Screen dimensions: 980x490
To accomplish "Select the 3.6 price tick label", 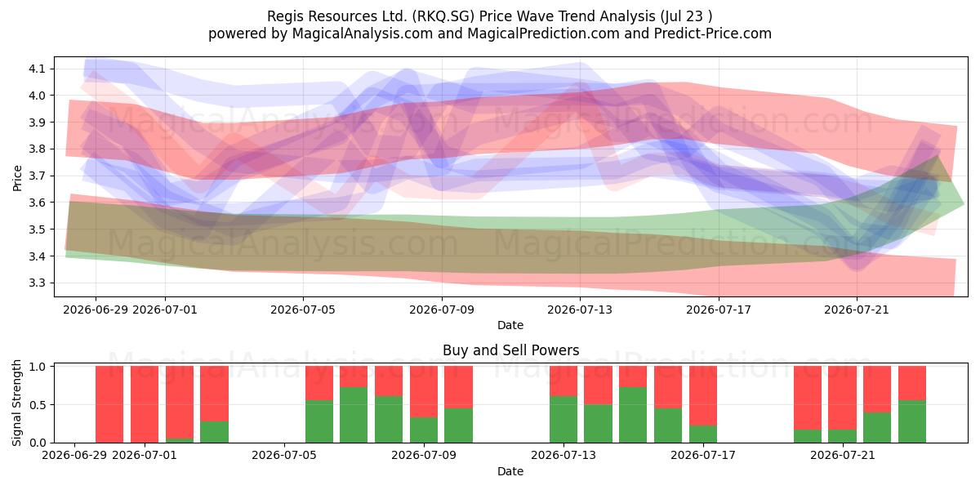I will pos(39,203).
